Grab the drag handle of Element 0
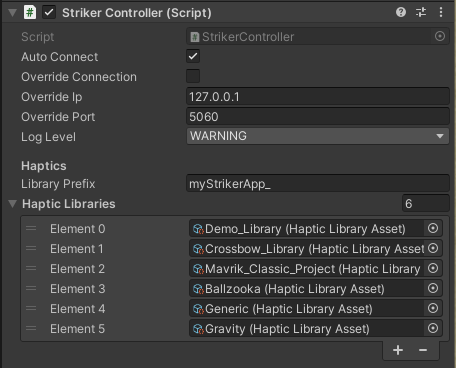Viewport: 456px width, 368px height. click(31, 228)
